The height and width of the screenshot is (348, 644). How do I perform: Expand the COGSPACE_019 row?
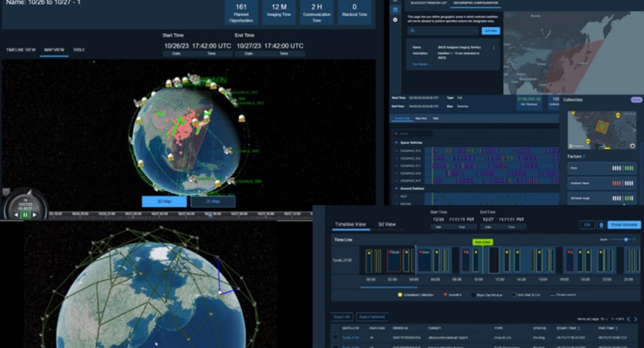pos(397,181)
